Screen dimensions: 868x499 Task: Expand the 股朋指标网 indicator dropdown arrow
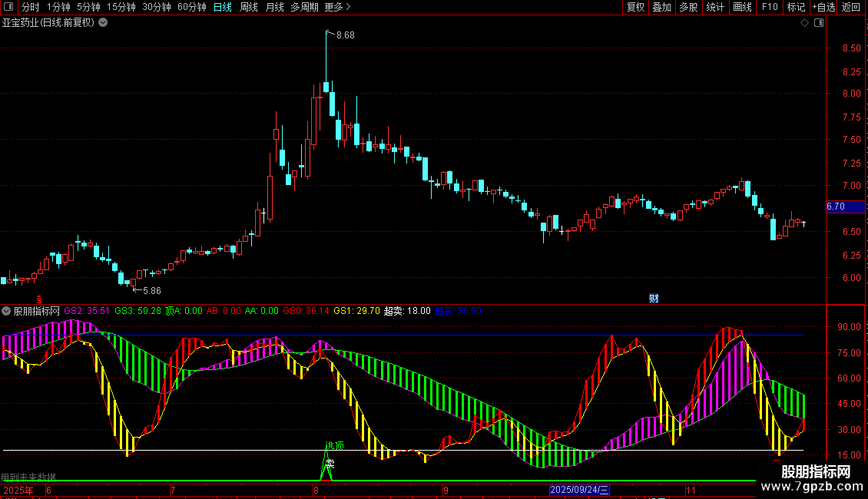pyautogui.click(x=7, y=311)
